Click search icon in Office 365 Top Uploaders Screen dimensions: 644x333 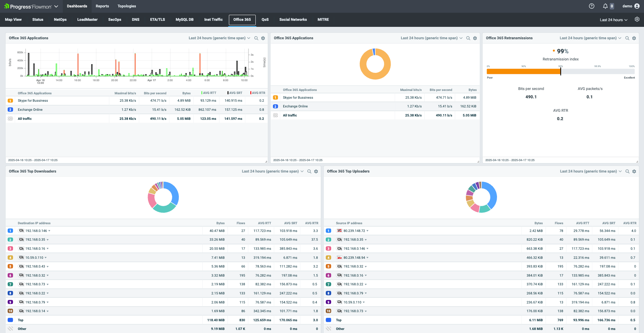[627, 172]
